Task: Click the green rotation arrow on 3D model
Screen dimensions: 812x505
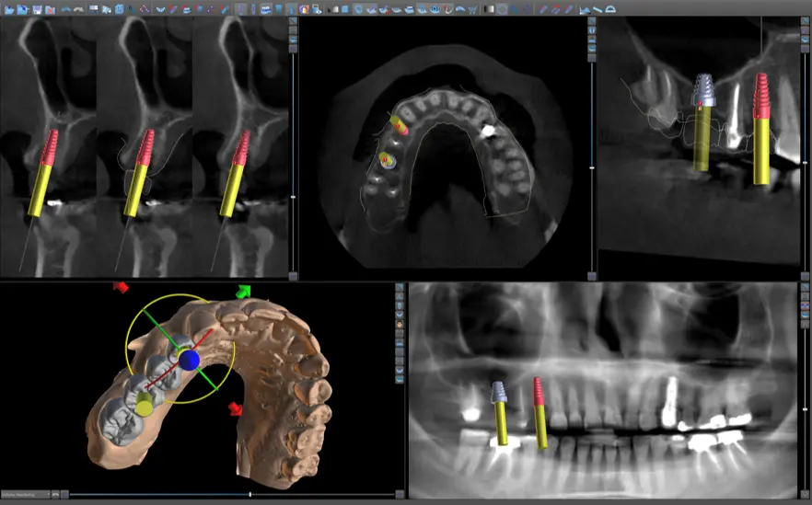Action: tap(243, 292)
